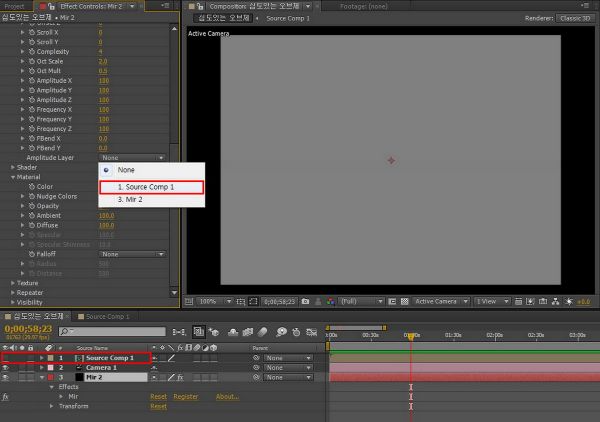
Task: Choose Mir 2 in the layer popup
Action: (132, 200)
